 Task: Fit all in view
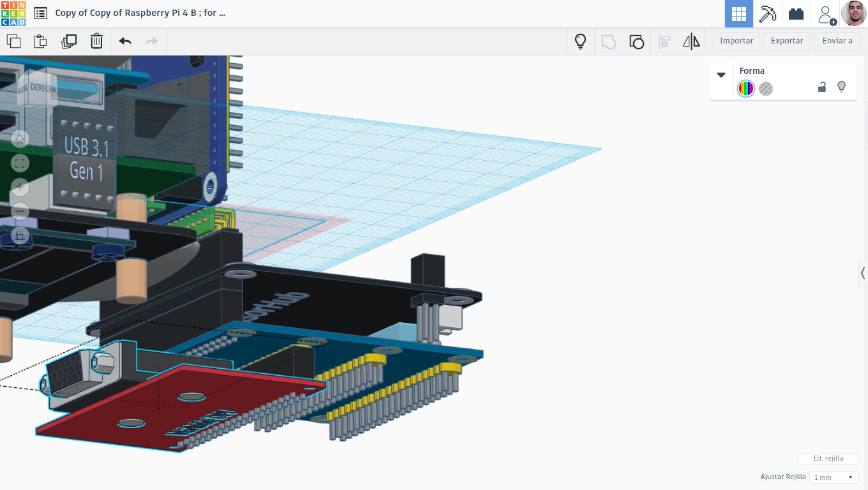[20, 163]
